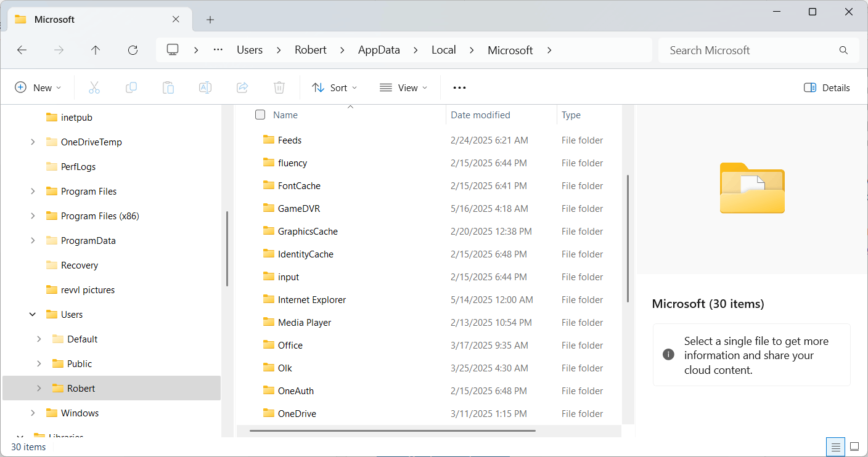
Task: Open the Sort dropdown
Action: pyautogui.click(x=334, y=87)
